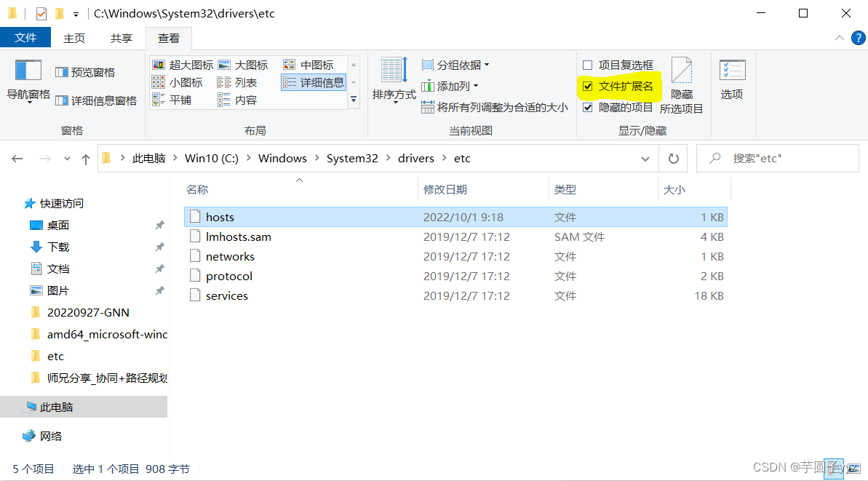Viewport: 868px width, 481px height.
Task: Collapse the ribbon with the chevron
Action: 839,38
